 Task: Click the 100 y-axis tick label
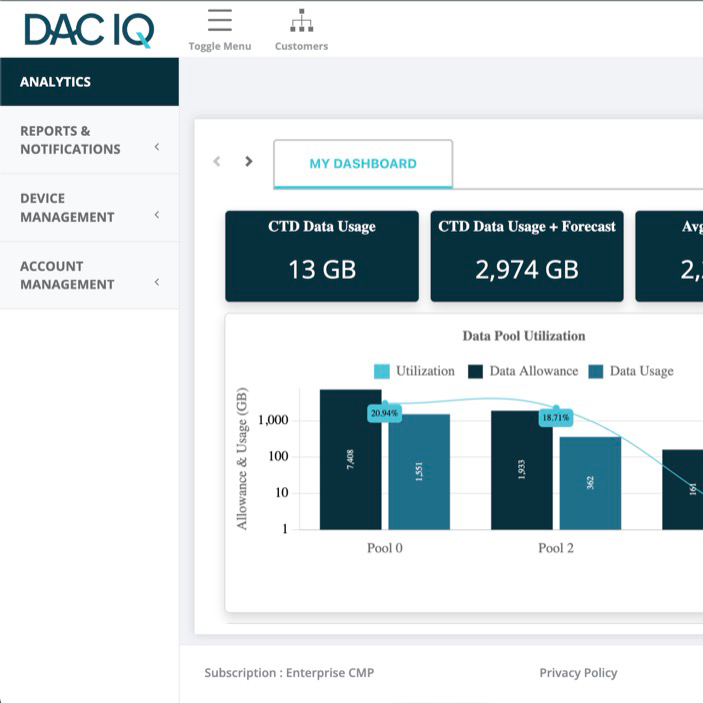278,456
